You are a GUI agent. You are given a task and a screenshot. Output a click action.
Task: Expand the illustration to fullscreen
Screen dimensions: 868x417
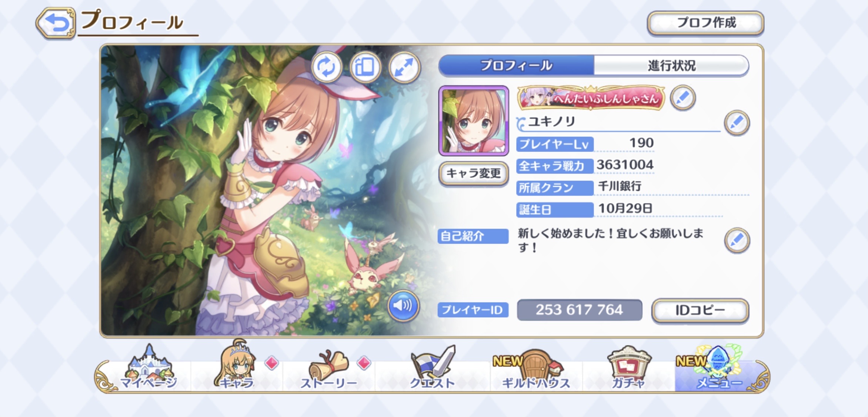404,67
